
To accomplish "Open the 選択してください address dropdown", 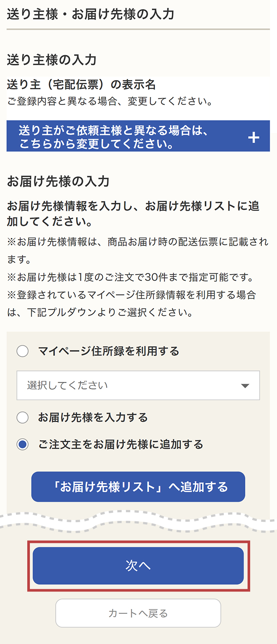I will (138, 385).
